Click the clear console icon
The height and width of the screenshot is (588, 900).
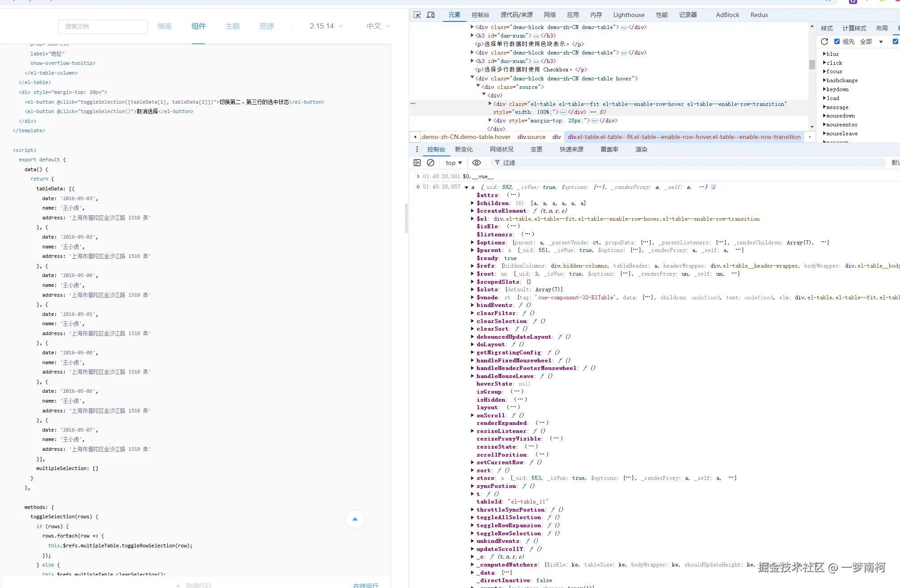click(431, 163)
